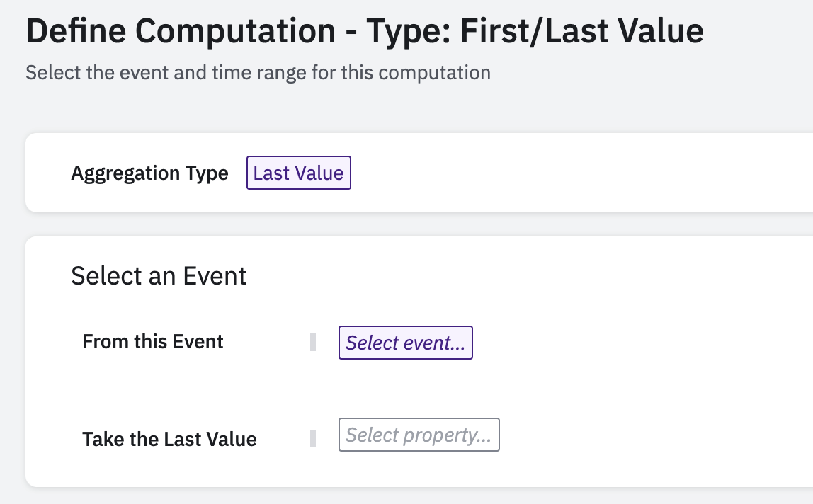Click the Aggregation Type label
This screenshot has height=504, width=813.
coord(149,173)
